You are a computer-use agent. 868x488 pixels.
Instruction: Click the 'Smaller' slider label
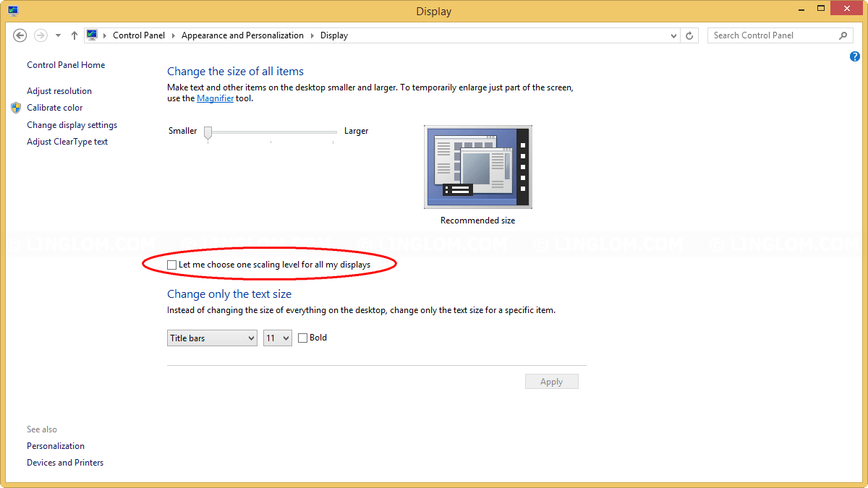[182, 131]
